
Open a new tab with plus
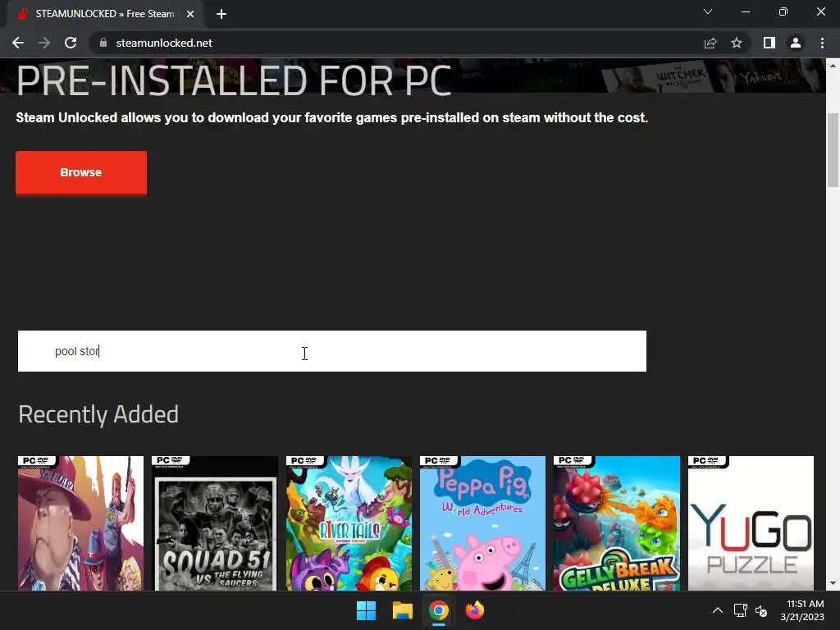(221, 14)
